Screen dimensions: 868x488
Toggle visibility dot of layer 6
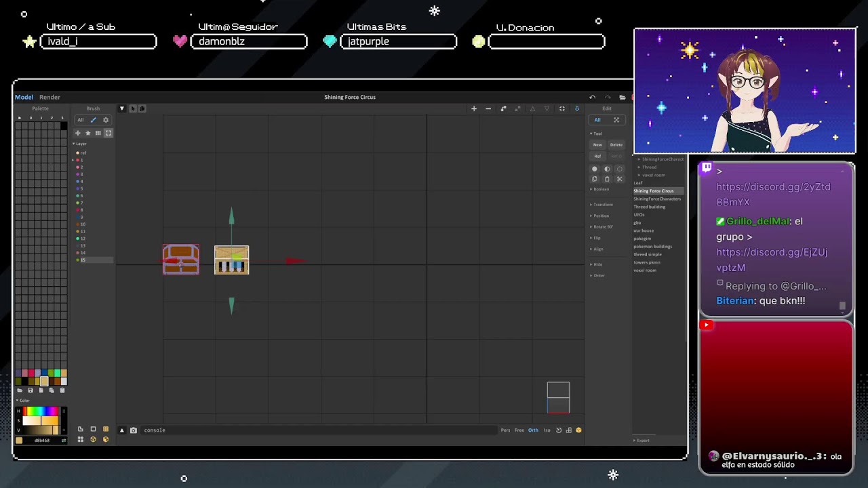pyautogui.click(x=78, y=196)
